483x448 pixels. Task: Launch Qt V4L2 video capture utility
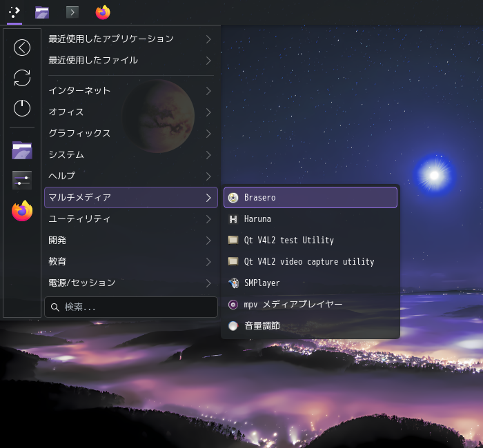pyautogui.click(x=310, y=262)
